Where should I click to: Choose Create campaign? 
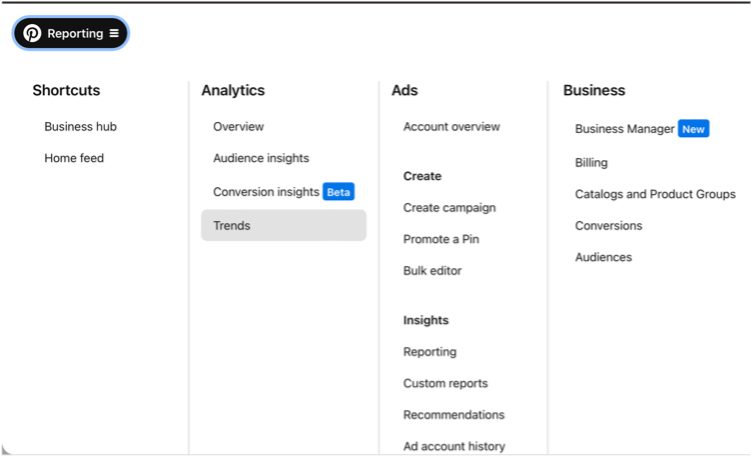click(x=449, y=207)
